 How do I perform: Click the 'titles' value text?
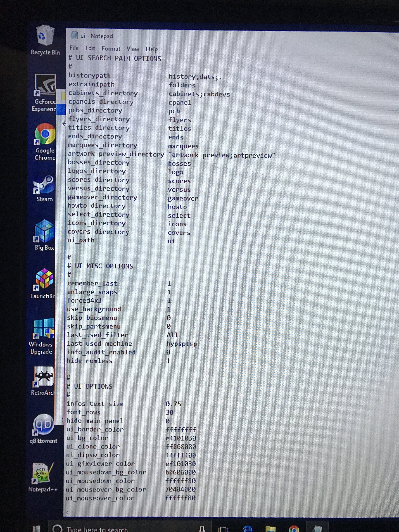coord(180,128)
